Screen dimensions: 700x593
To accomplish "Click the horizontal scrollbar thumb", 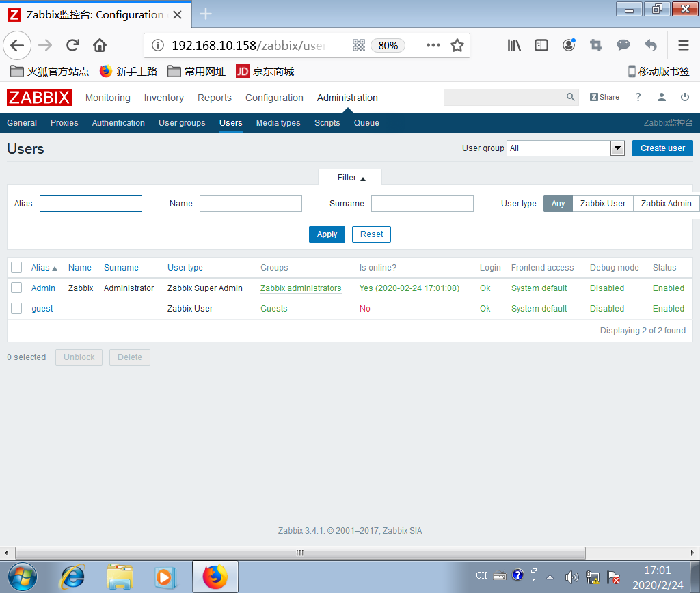I will pyautogui.click(x=300, y=553).
